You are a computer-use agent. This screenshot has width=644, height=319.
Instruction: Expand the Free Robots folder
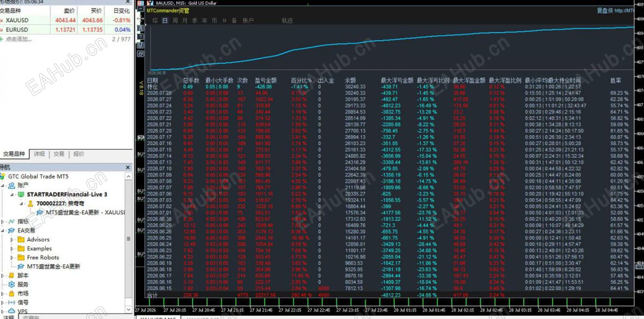(x=13, y=258)
